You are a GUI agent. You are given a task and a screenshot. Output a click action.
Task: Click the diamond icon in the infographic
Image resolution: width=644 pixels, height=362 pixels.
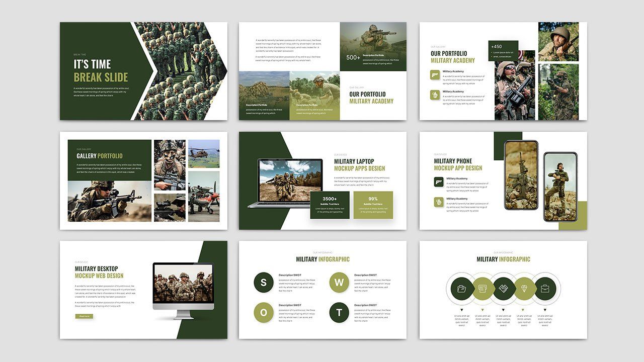point(524,289)
